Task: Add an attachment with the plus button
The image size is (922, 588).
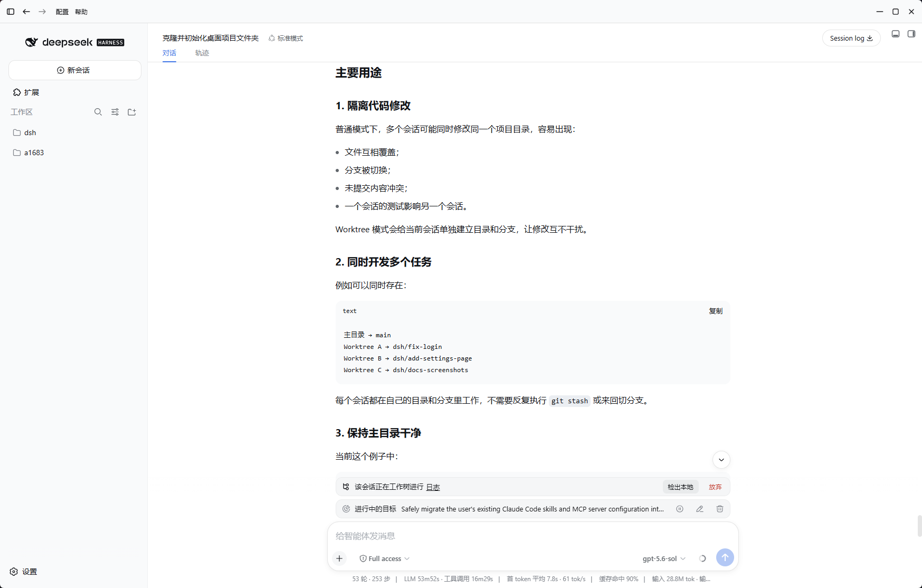Action: (x=339, y=558)
